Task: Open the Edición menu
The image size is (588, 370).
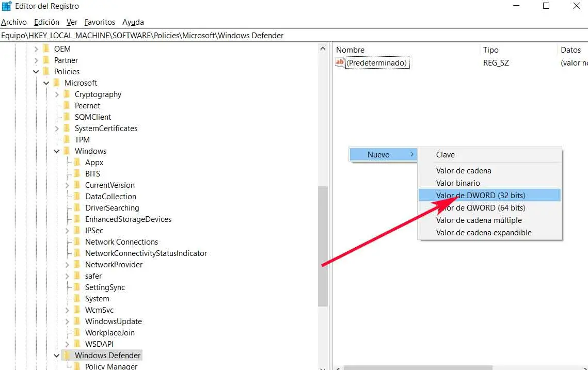Action: pyautogui.click(x=46, y=22)
